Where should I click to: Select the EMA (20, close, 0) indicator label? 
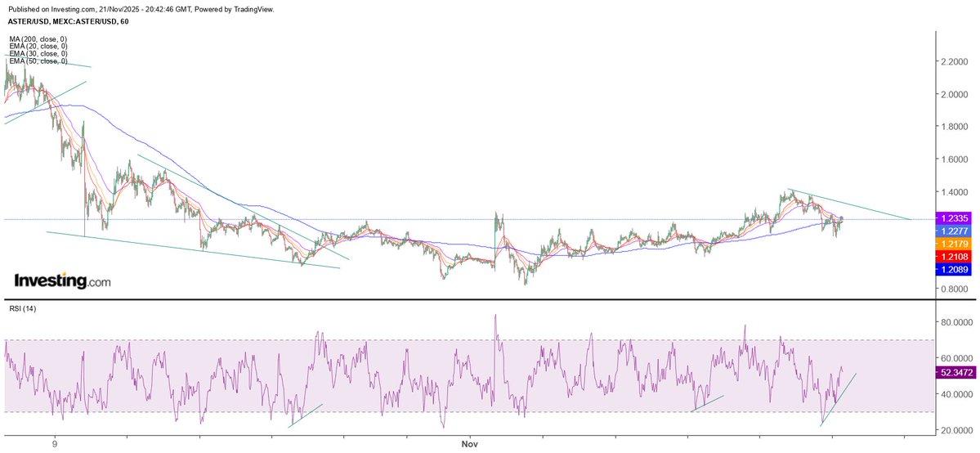[x=38, y=47]
